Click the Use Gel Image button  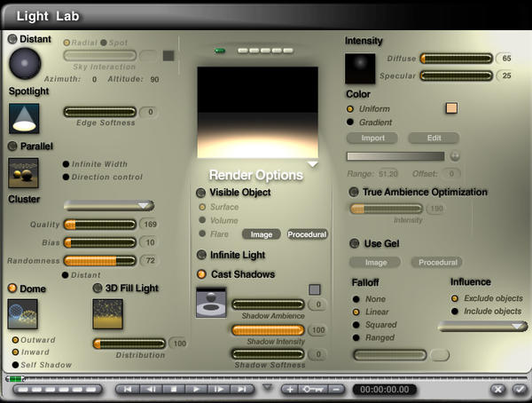[x=376, y=263]
